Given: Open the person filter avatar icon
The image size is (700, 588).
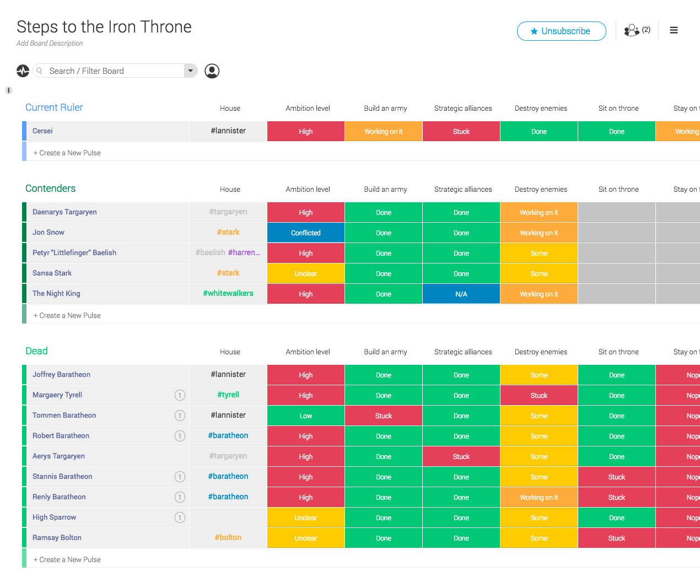Looking at the screenshot, I should coord(212,71).
